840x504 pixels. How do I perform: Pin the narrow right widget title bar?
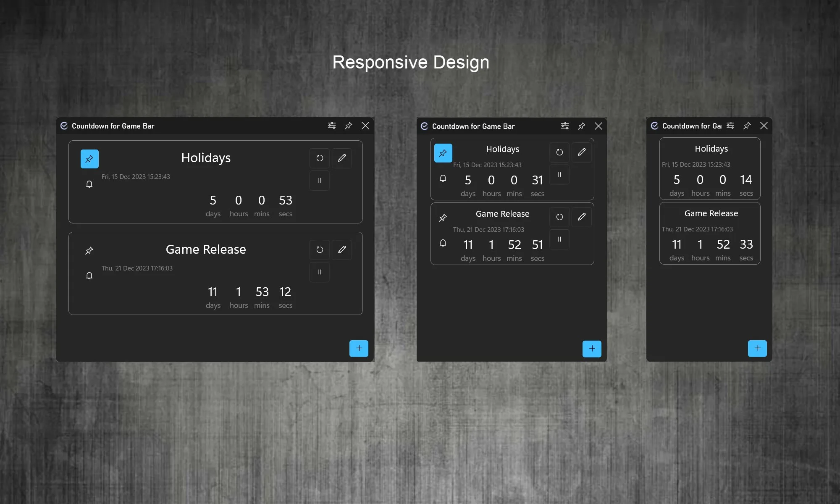point(747,126)
